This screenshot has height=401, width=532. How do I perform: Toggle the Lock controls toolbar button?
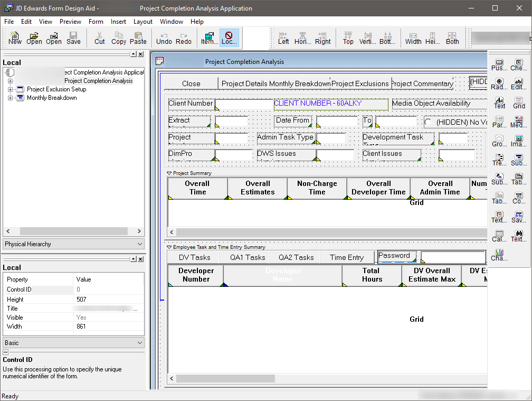(229, 38)
